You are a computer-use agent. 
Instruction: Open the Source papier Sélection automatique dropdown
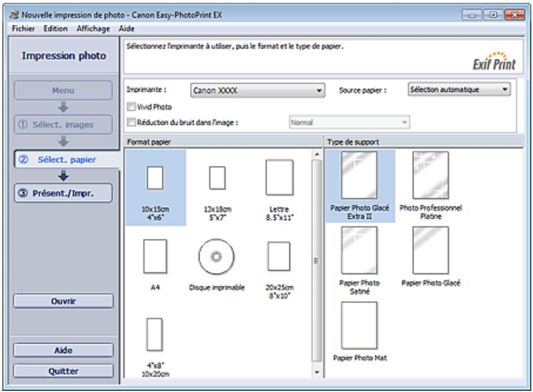point(459,90)
